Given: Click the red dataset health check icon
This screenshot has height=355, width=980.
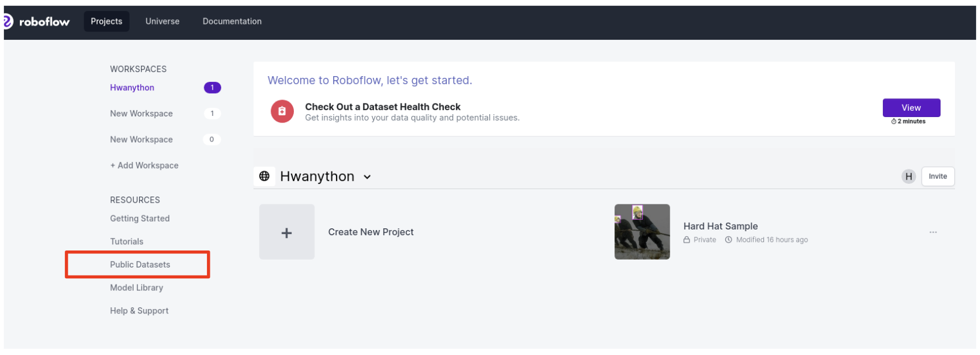Looking at the screenshot, I should click(x=282, y=111).
